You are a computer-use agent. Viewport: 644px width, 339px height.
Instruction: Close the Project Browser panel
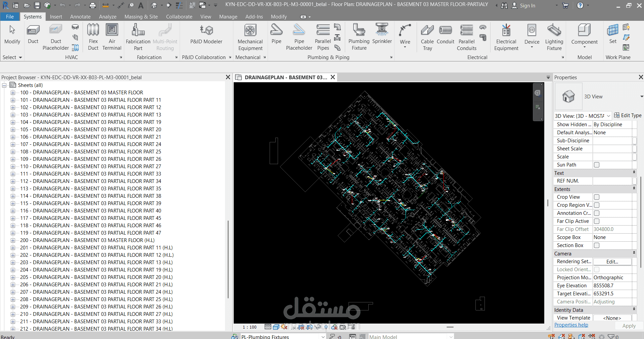pyautogui.click(x=228, y=77)
